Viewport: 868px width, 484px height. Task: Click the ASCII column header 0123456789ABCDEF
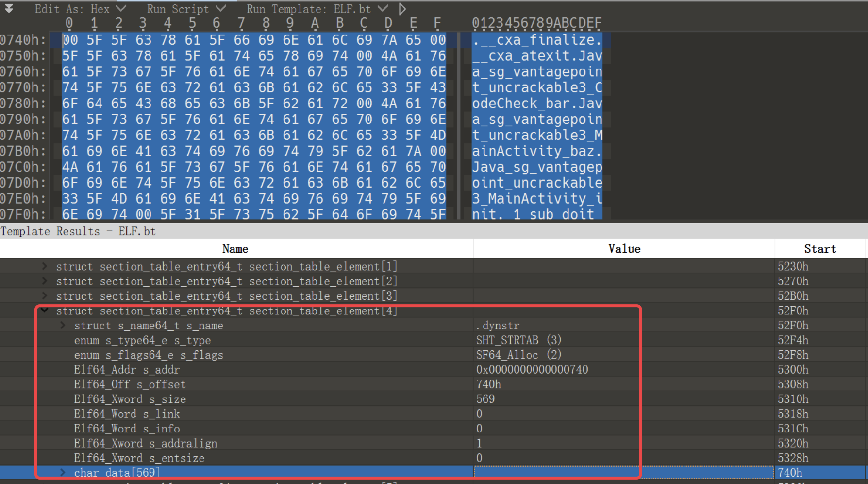pos(536,23)
